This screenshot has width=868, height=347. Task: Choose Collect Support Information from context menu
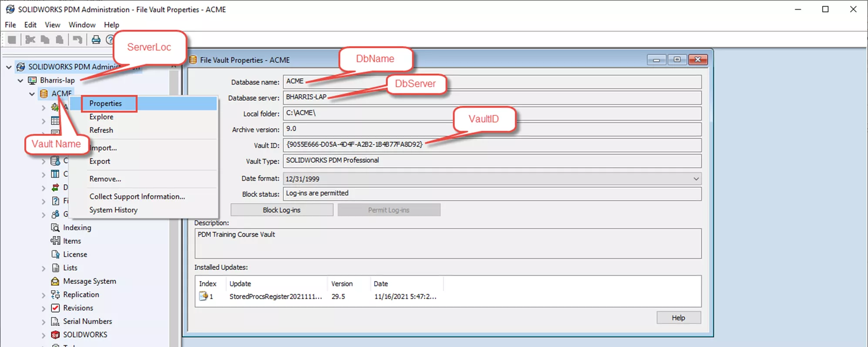(x=137, y=197)
